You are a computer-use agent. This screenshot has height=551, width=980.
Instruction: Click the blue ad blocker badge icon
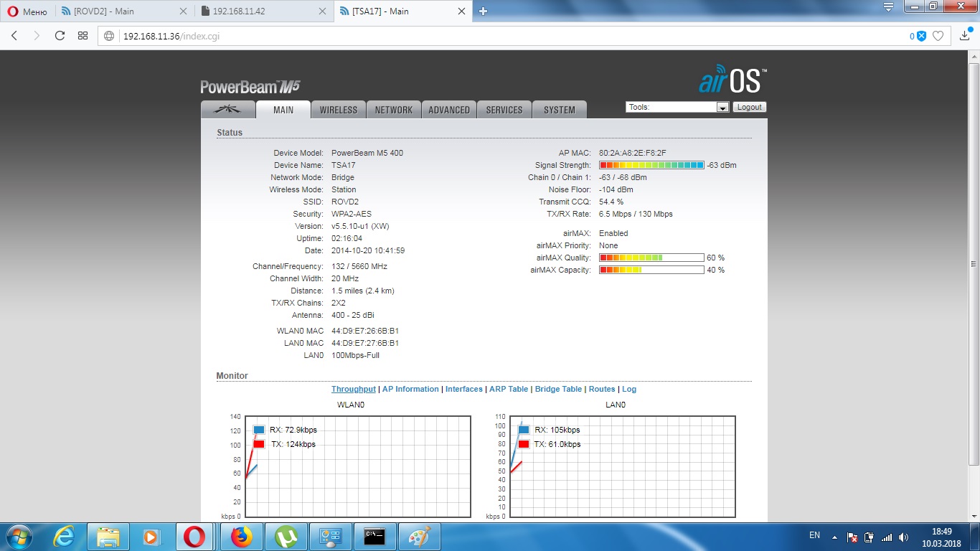(x=922, y=36)
